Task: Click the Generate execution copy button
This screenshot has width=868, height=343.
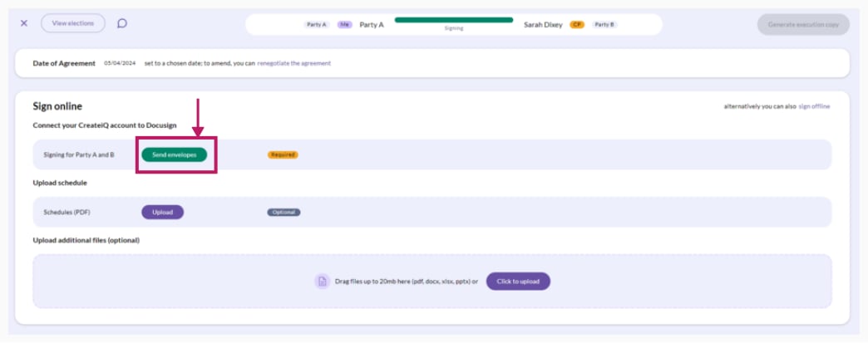Action: coord(803,24)
